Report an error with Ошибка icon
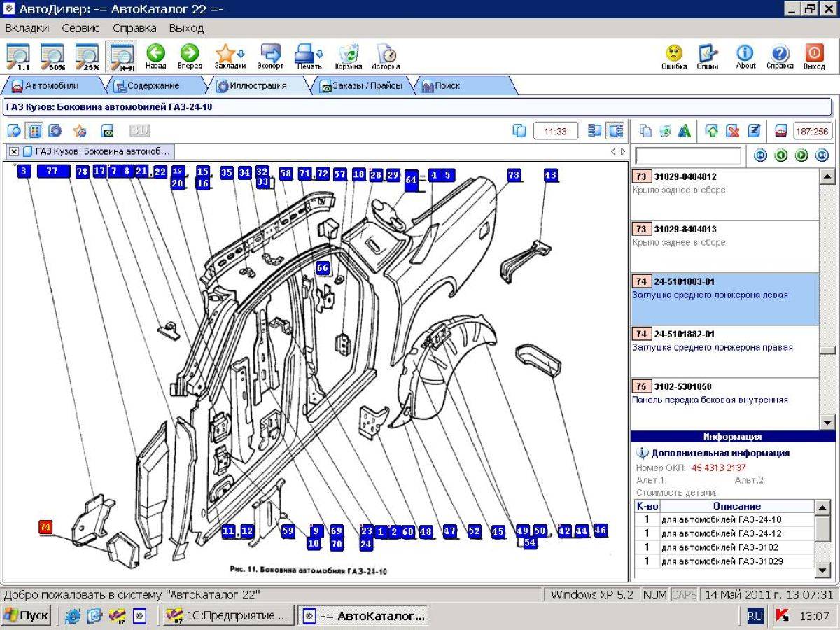 click(674, 57)
